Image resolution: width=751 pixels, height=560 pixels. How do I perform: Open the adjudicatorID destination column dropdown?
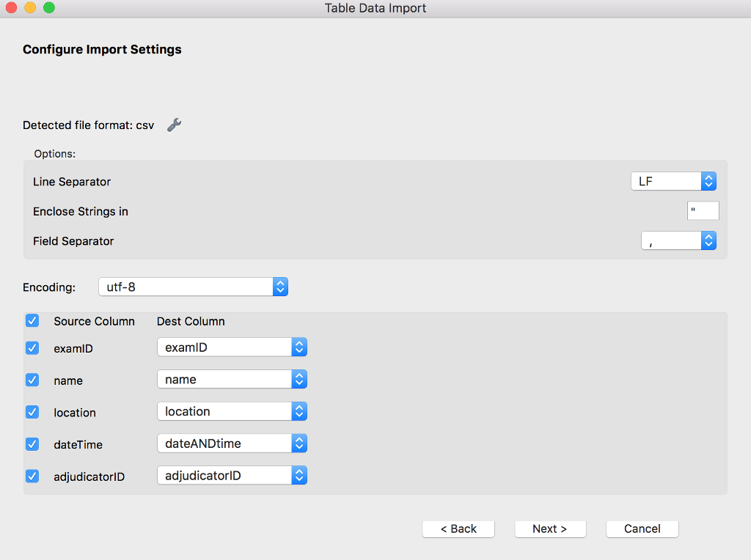(232, 476)
